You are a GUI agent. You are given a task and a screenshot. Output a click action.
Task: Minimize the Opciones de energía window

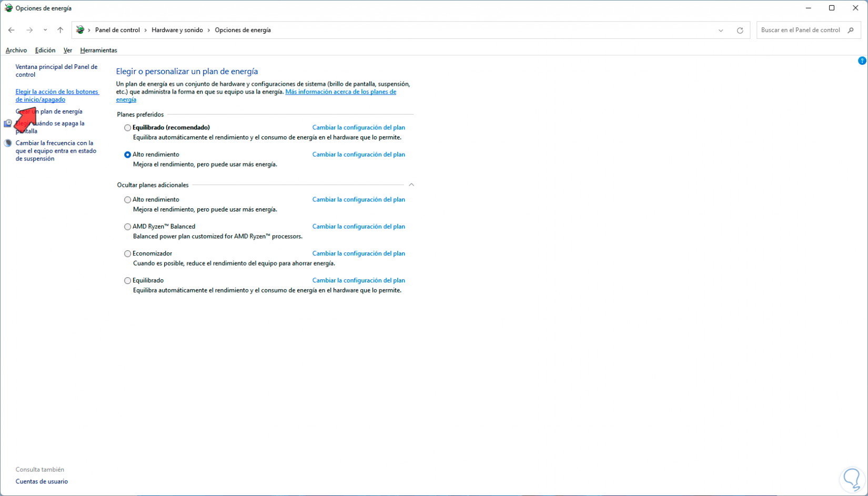pos(808,8)
